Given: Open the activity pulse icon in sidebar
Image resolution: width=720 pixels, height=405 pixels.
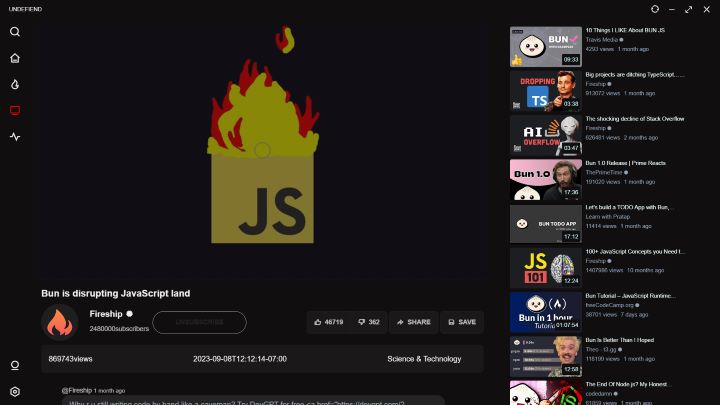Looking at the screenshot, I should coord(15,136).
